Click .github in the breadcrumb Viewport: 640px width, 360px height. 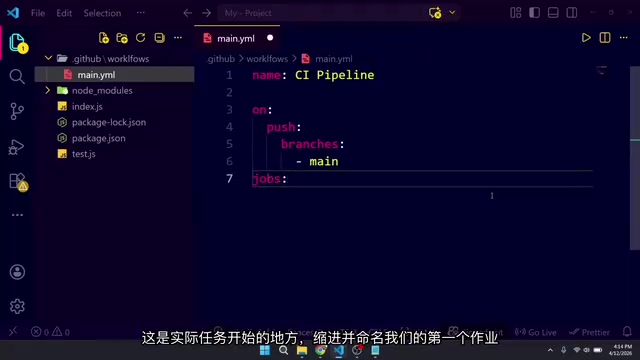tap(221, 59)
